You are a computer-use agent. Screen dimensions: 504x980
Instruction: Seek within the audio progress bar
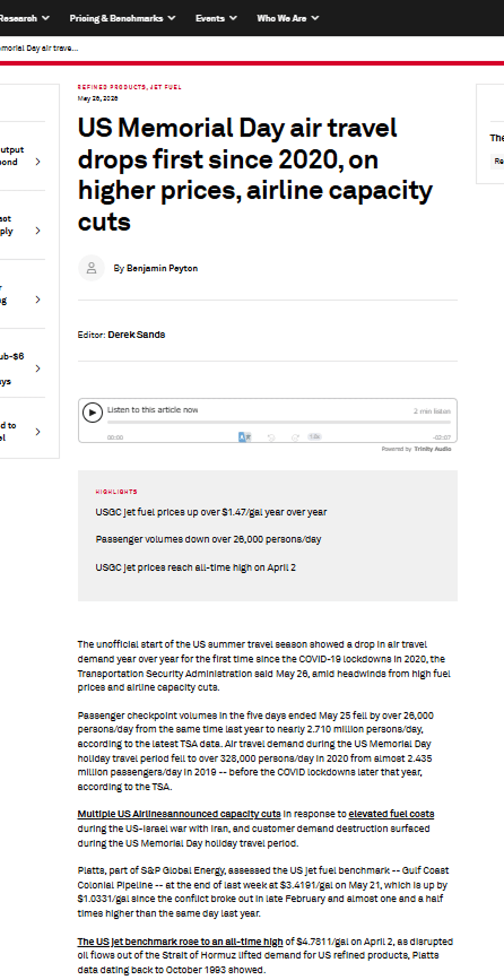(279, 422)
